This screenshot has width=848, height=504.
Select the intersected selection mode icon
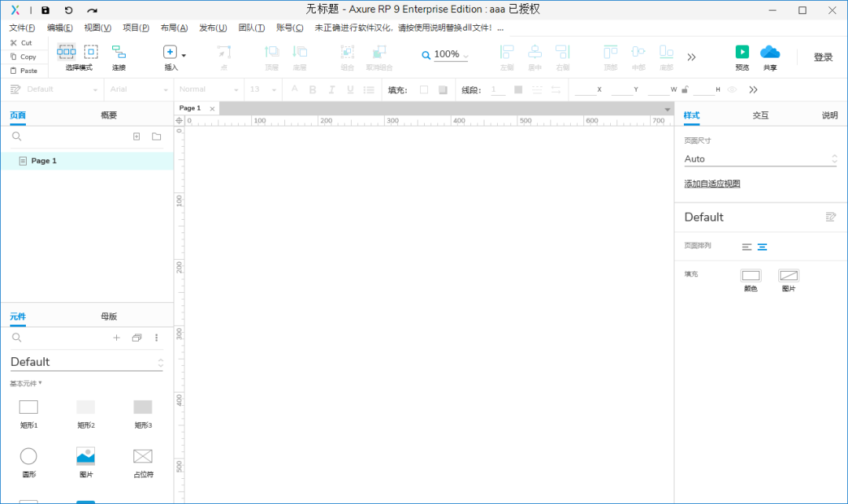(66, 52)
